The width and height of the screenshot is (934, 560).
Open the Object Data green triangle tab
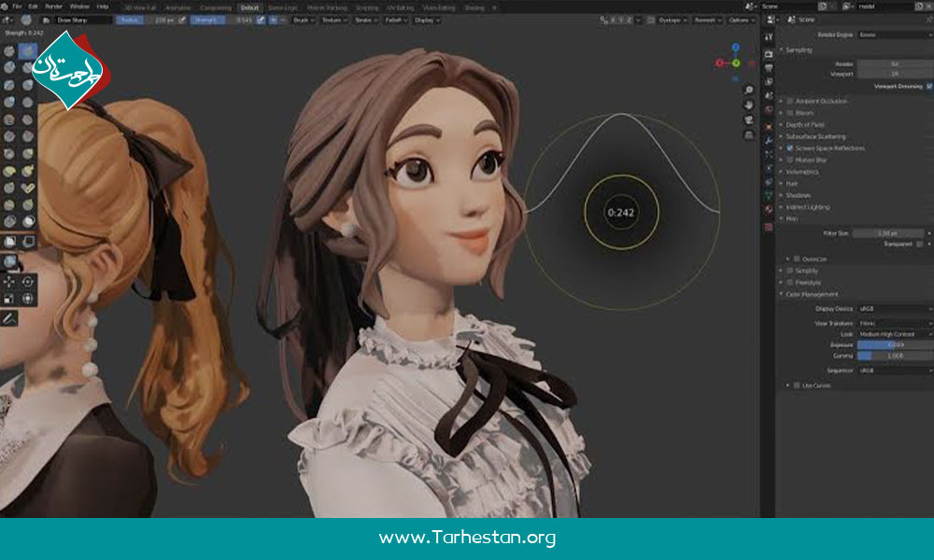pyautogui.click(x=769, y=195)
